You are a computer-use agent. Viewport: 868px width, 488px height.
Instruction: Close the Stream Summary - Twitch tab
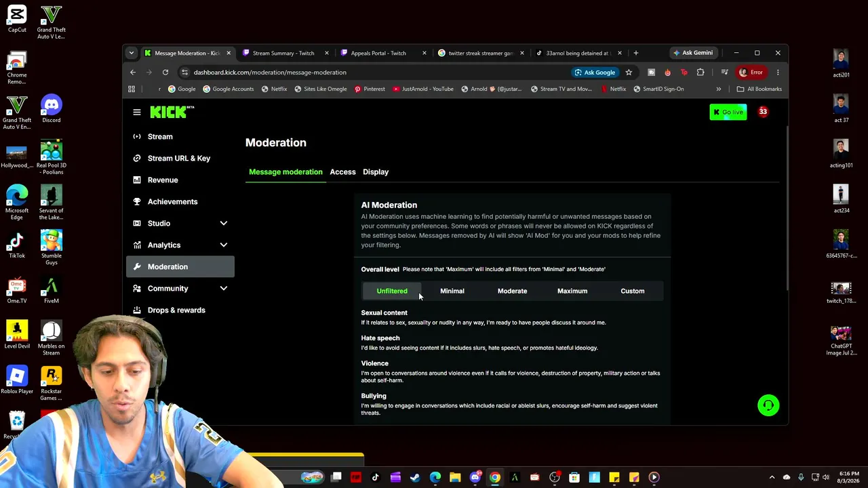pyautogui.click(x=327, y=53)
